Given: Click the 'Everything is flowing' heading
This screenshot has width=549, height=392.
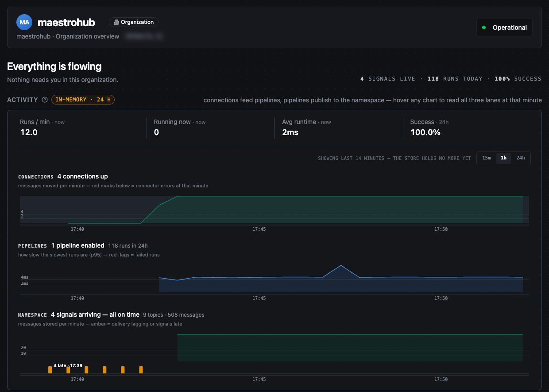Looking at the screenshot, I should click(54, 66).
